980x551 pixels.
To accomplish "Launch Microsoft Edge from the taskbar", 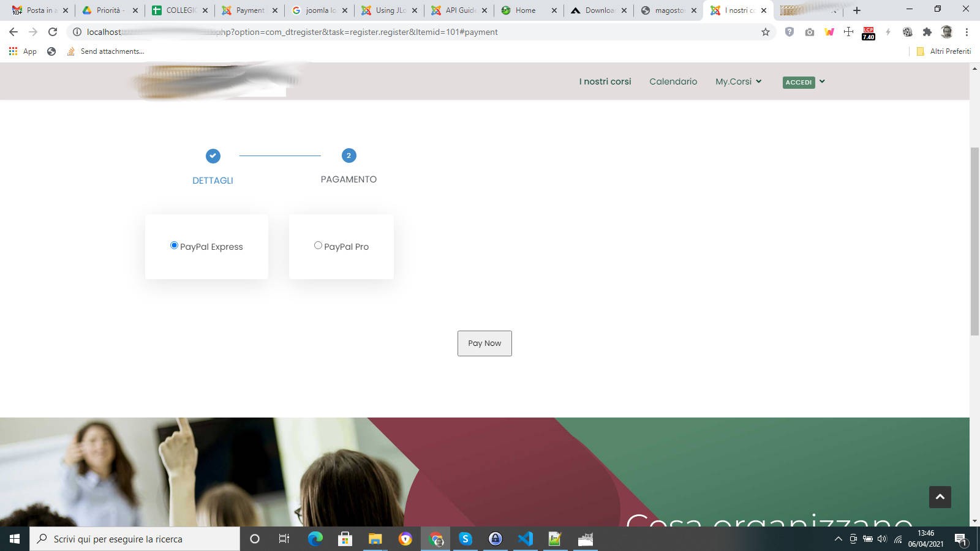I will (x=315, y=539).
